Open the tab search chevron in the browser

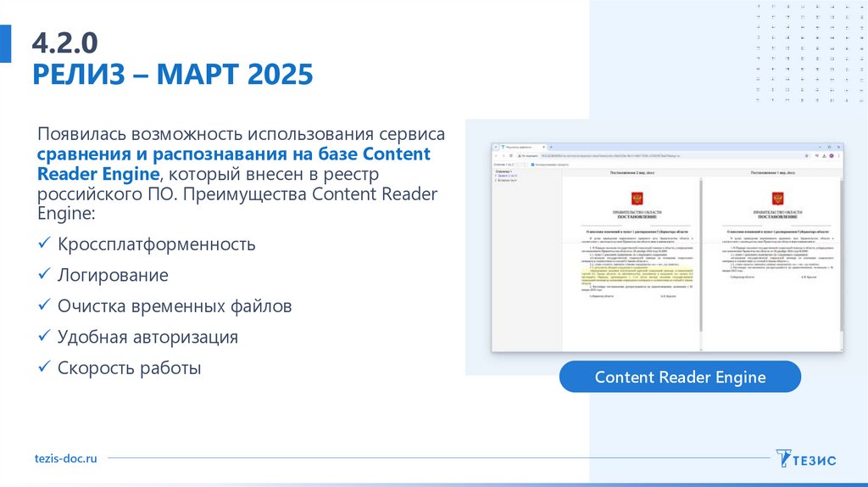click(496, 147)
